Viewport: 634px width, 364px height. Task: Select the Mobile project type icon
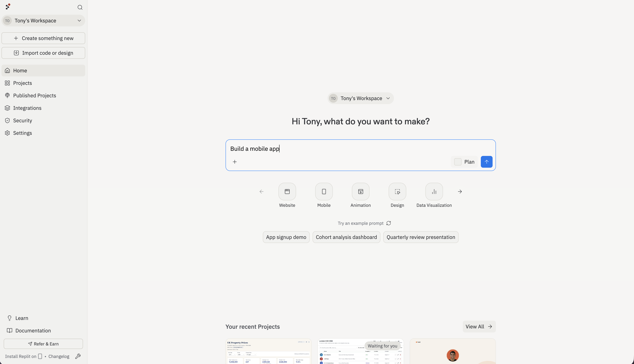tap(323, 192)
